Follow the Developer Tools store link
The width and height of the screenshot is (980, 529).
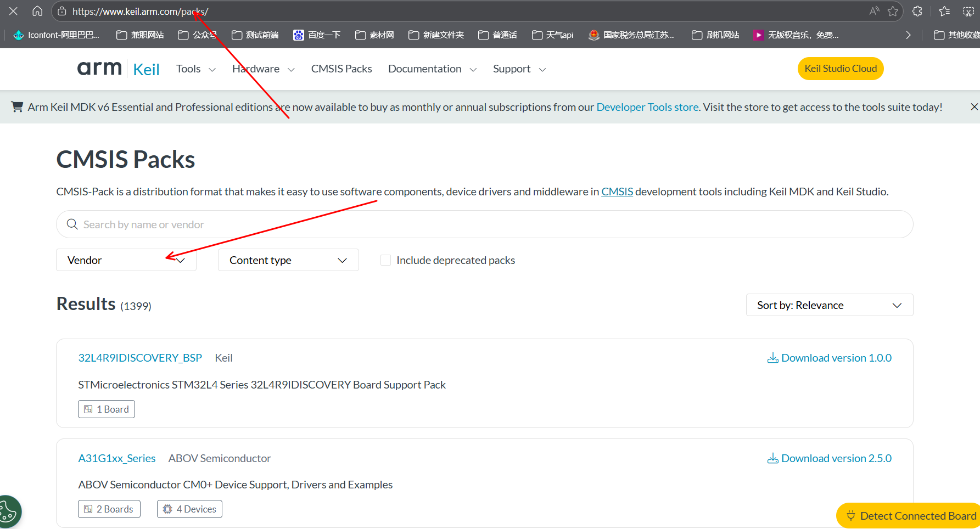[x=647, y=107]
